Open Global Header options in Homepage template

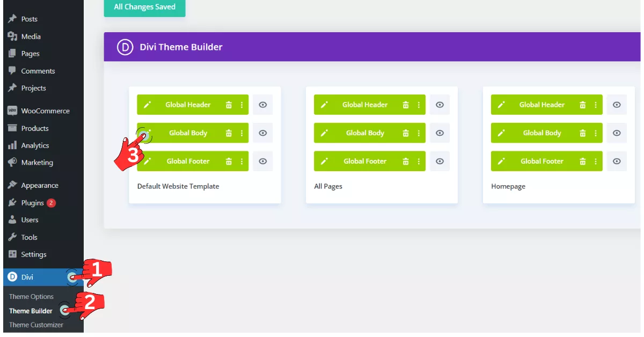tap(596, 105)
